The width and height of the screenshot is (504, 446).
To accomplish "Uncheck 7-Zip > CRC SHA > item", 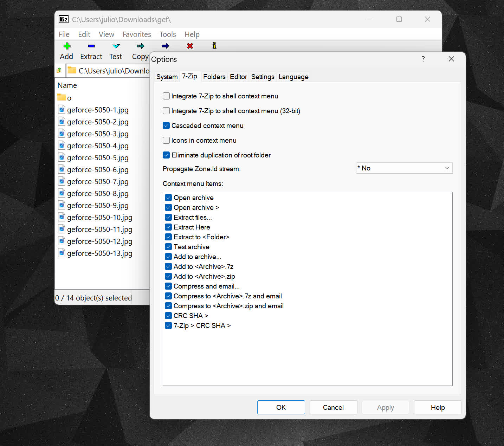I will (168, 325).
